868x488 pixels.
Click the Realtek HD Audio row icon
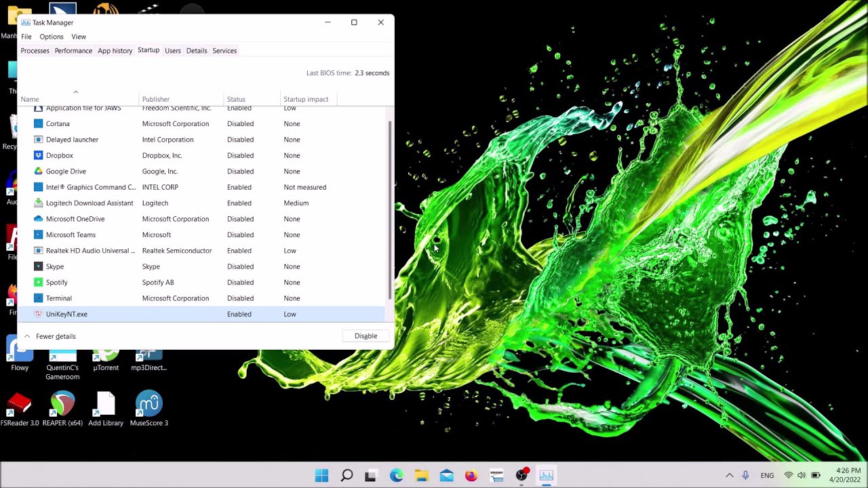pyautogui.click(x=39, y=251)
